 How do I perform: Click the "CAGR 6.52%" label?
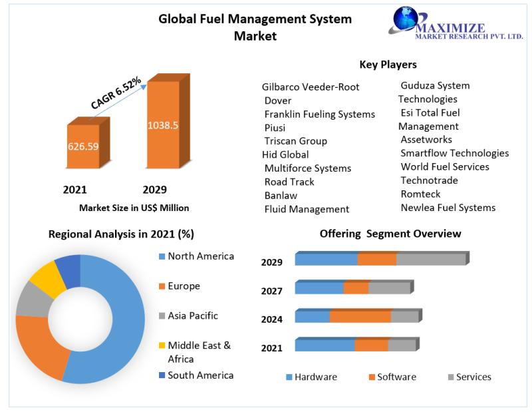click(x=116, y=93)
